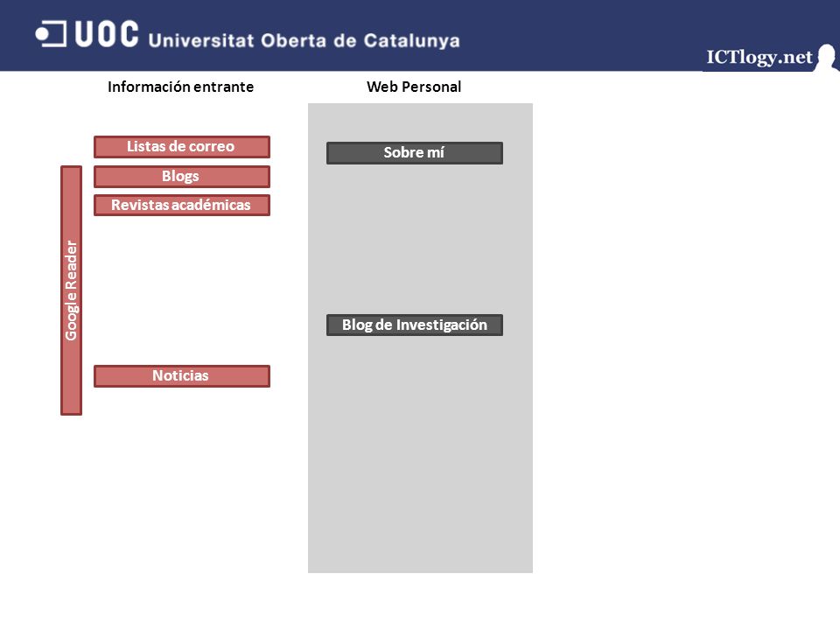Click Universitat Oberta de Catalunya title text
This screenshot has width=840, height=630.
coord(304,41)
